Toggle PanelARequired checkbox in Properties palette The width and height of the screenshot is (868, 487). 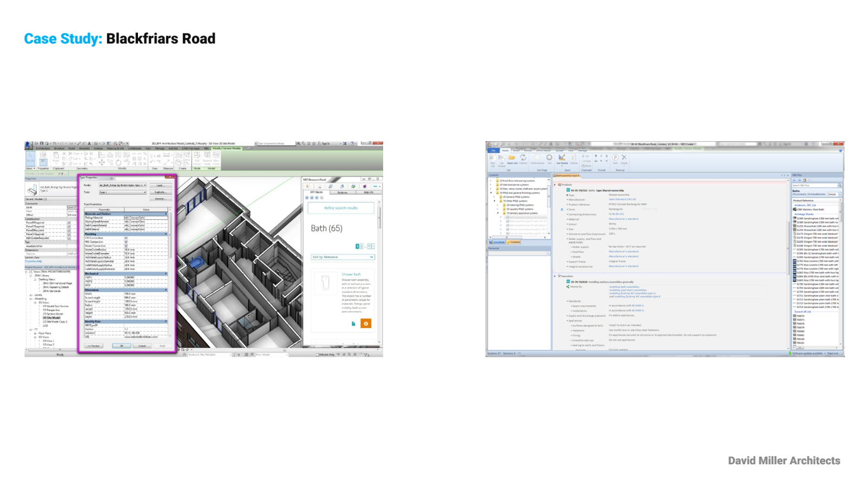(69, 234)
